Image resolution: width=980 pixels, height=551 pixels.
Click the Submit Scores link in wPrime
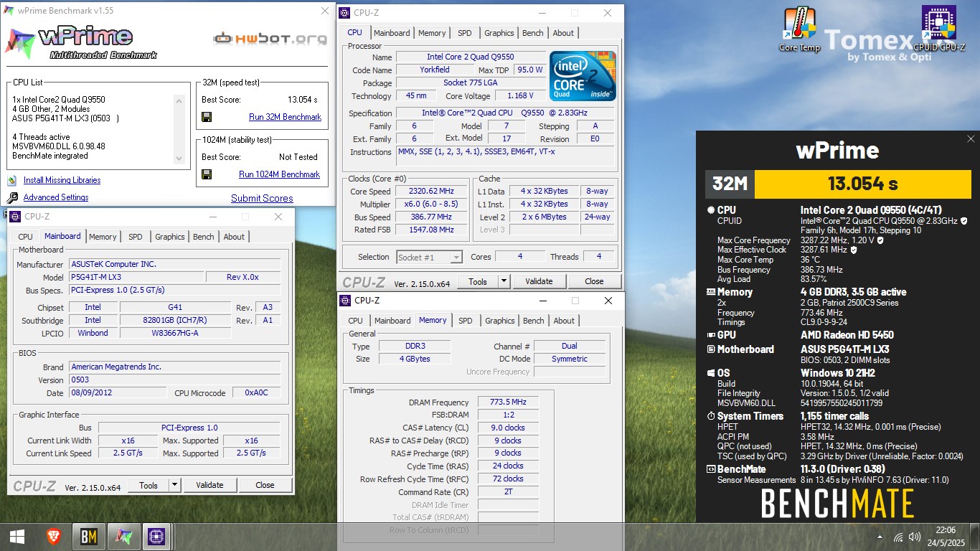click(262, 198)
